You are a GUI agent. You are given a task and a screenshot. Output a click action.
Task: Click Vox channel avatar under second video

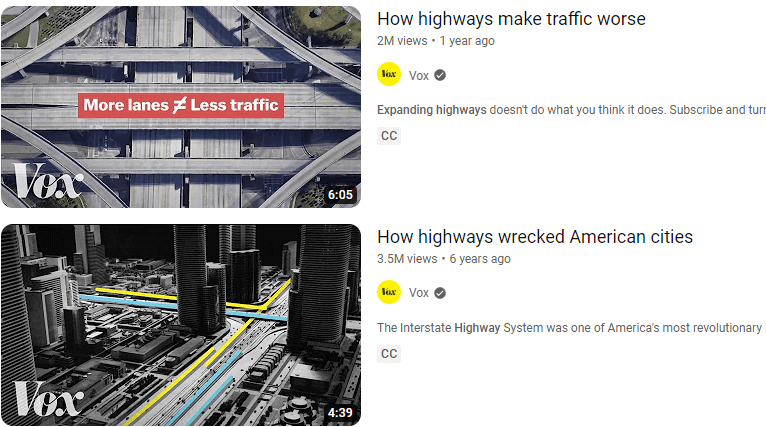point(389,292)
